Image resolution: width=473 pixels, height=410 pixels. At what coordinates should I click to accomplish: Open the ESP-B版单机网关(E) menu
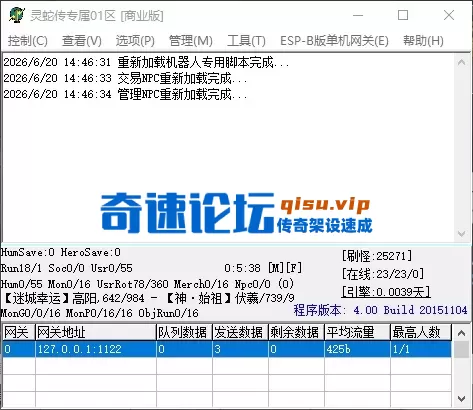point(334,41)
